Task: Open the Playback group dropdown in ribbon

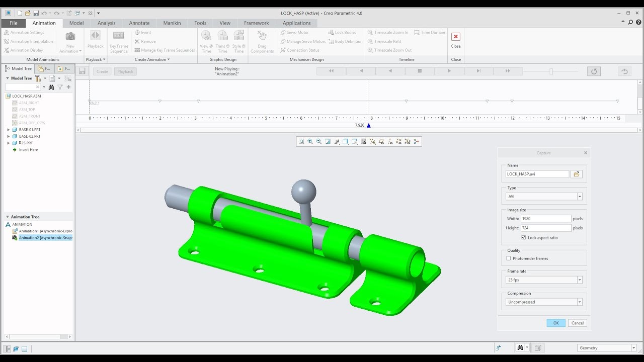Action: 96,59
